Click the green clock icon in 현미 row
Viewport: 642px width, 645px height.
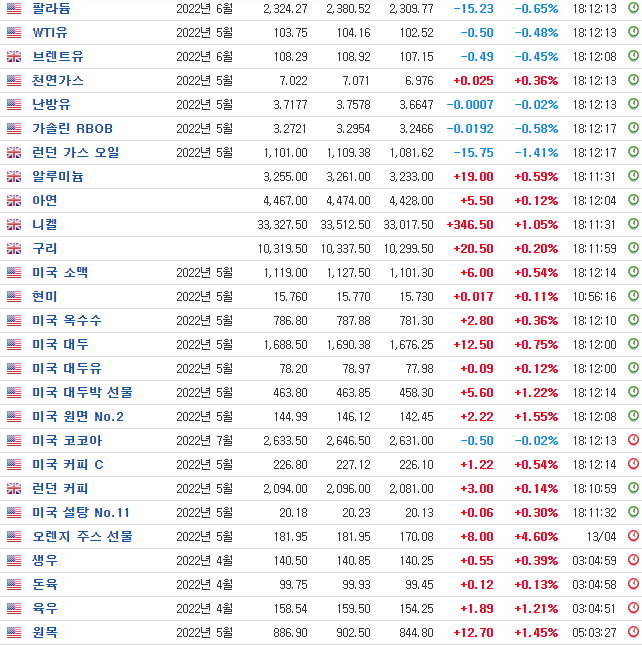(633, 295)
